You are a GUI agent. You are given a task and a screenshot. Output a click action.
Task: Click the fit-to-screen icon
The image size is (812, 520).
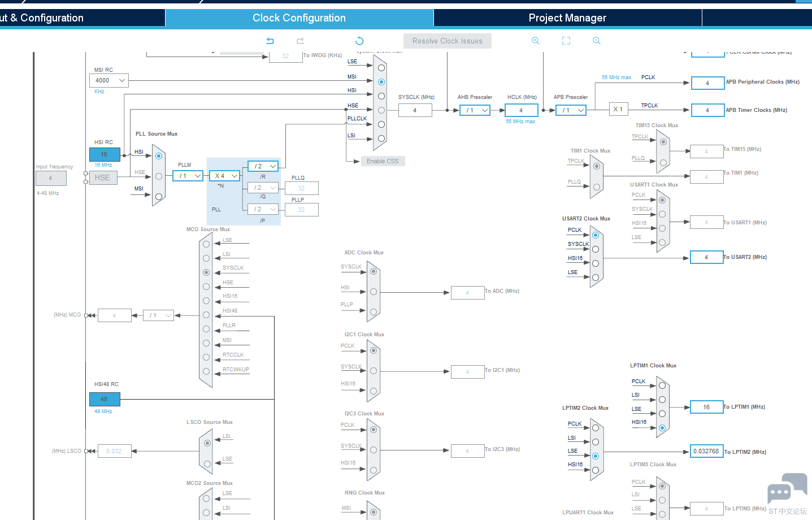point(566,41)
